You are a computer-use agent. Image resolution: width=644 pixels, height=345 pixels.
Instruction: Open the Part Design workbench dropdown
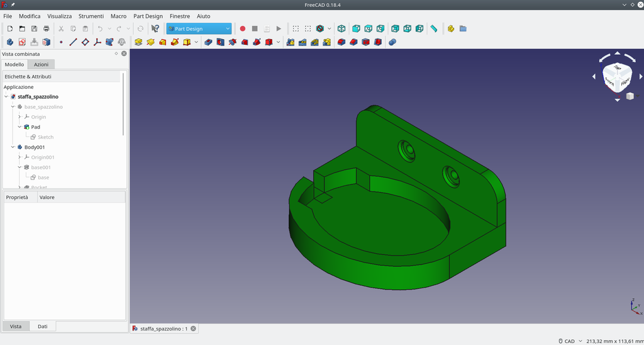click(x=199, y=29)
